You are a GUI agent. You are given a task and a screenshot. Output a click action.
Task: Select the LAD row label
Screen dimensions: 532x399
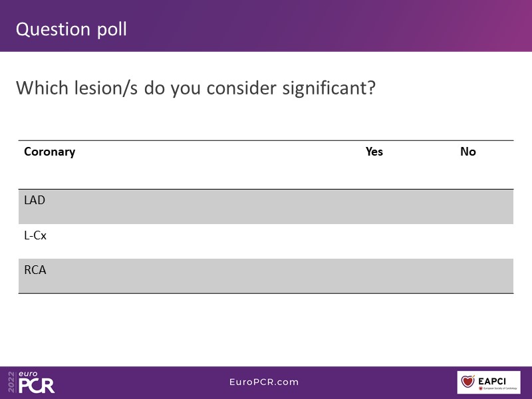point(35,199)
